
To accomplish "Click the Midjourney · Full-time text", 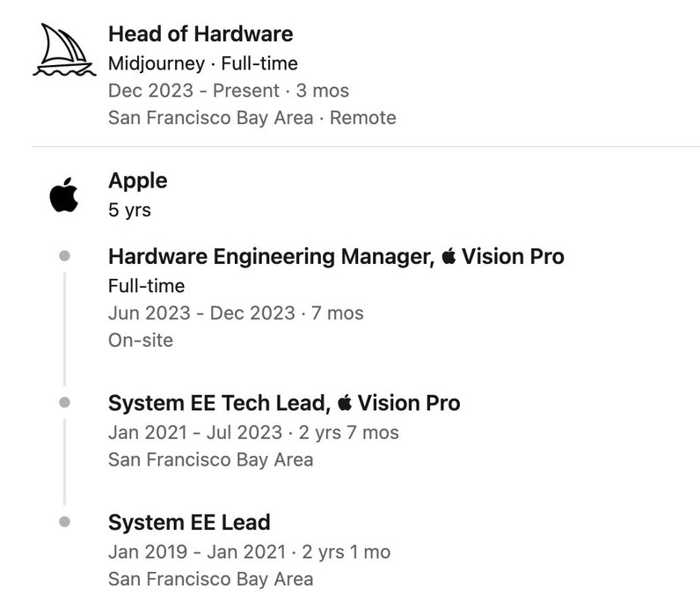I will tap(202, 63).
